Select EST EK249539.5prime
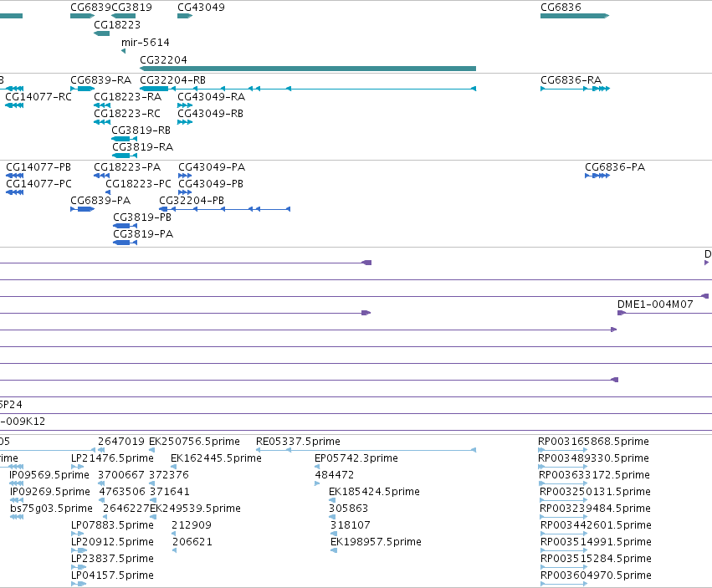The width and height of the screenshot is (712, 588). click(153, 517)
